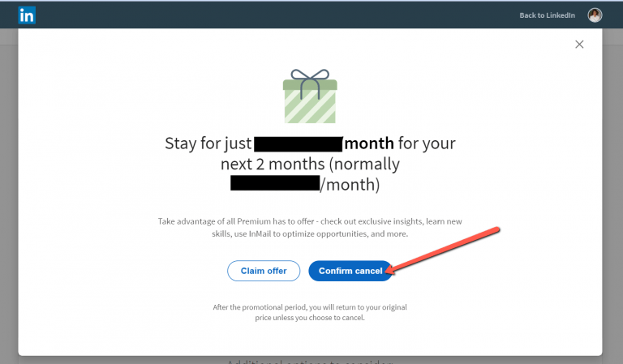
Task: Click the red arrow annotation
Action: (443, 251)
